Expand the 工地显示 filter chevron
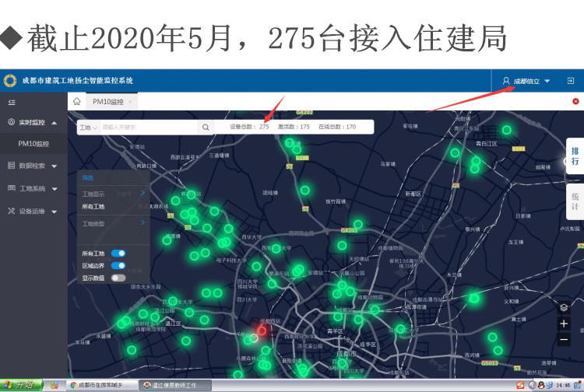 tap(142, 193)
